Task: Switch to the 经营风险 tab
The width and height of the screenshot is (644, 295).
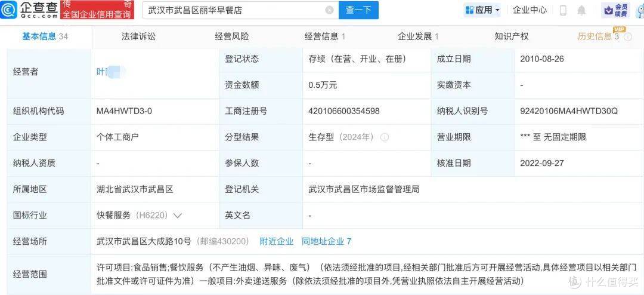Action: [231, 36]
